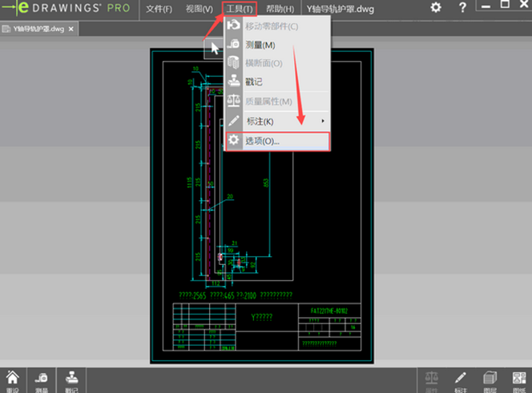The width and height of the screenshot is (532, 393).
Task: Open the 帮助(H) menu
Action: [x=279, y=9]
